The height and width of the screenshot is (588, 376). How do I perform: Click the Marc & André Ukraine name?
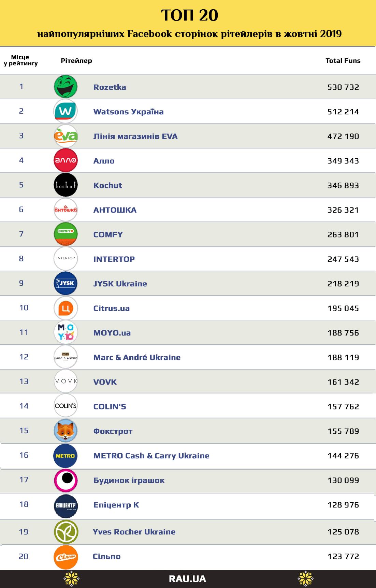(x=137, y=357)
